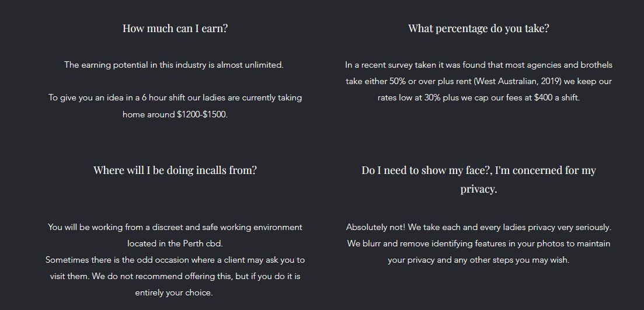Image resolution: width=644 pixels, height=310 pixels.
Task: Click 'your privacy and any other steps' line
Action: coord(479,260)
